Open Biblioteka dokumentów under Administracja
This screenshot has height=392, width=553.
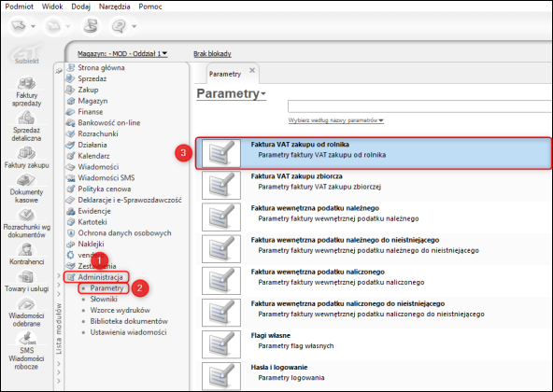(129, 321)
